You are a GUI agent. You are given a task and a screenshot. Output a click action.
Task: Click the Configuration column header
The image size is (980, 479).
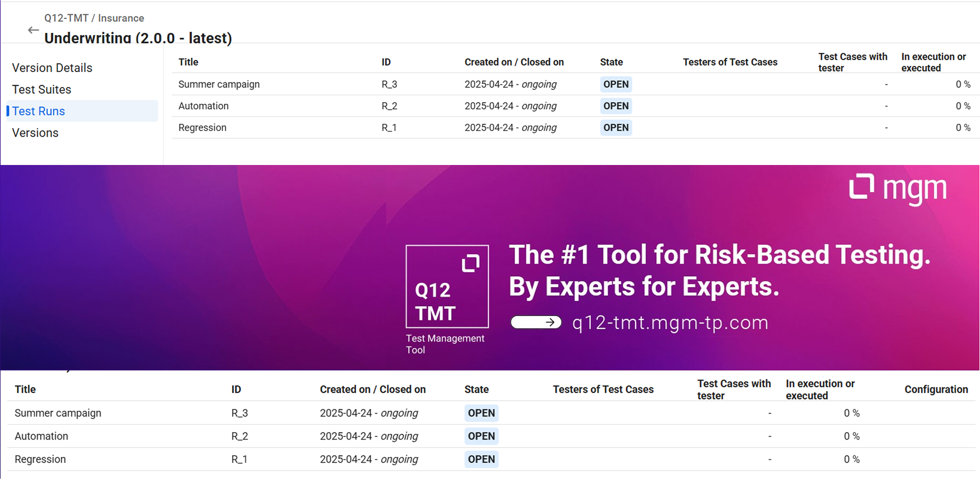[x=936, y=389]
